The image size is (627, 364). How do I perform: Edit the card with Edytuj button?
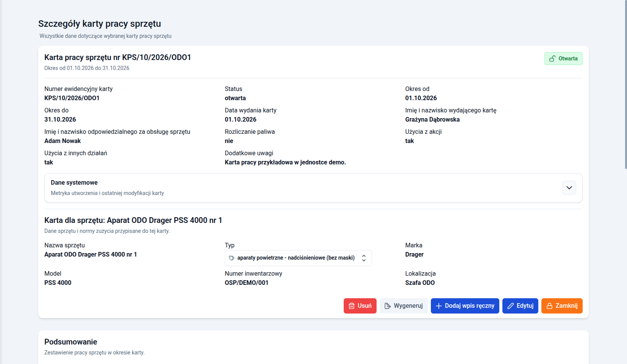tap(520, 306)
